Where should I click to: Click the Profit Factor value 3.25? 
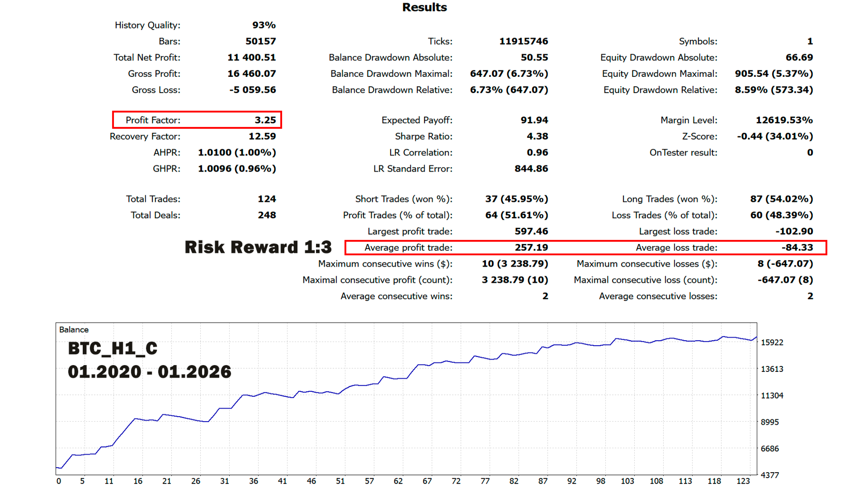[x=265, y=120]
